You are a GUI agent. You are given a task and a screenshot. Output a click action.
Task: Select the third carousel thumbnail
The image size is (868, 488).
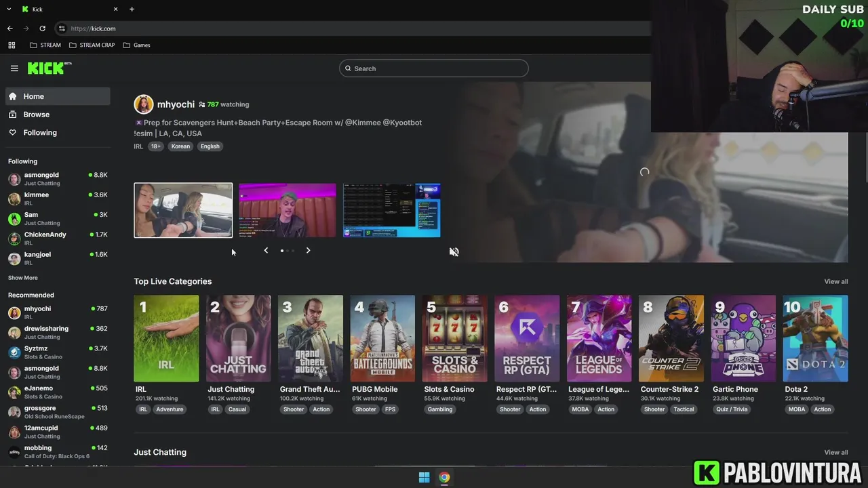392,210
